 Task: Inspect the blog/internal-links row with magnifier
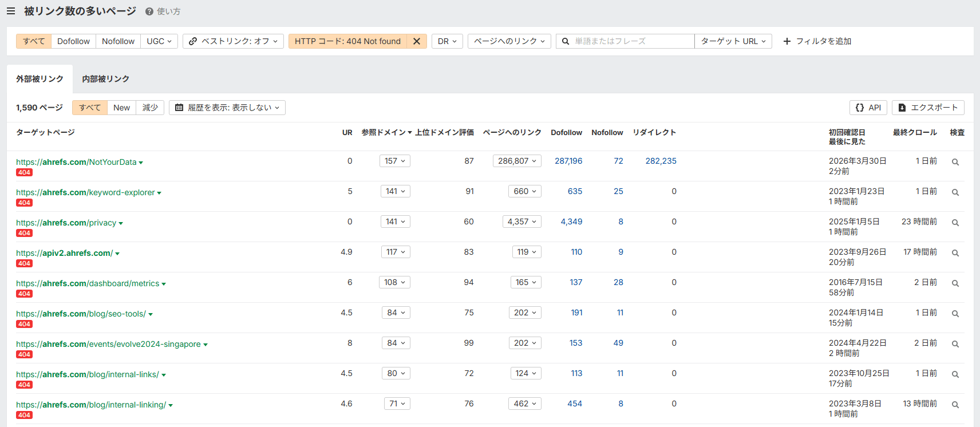[x=955, y=374]
